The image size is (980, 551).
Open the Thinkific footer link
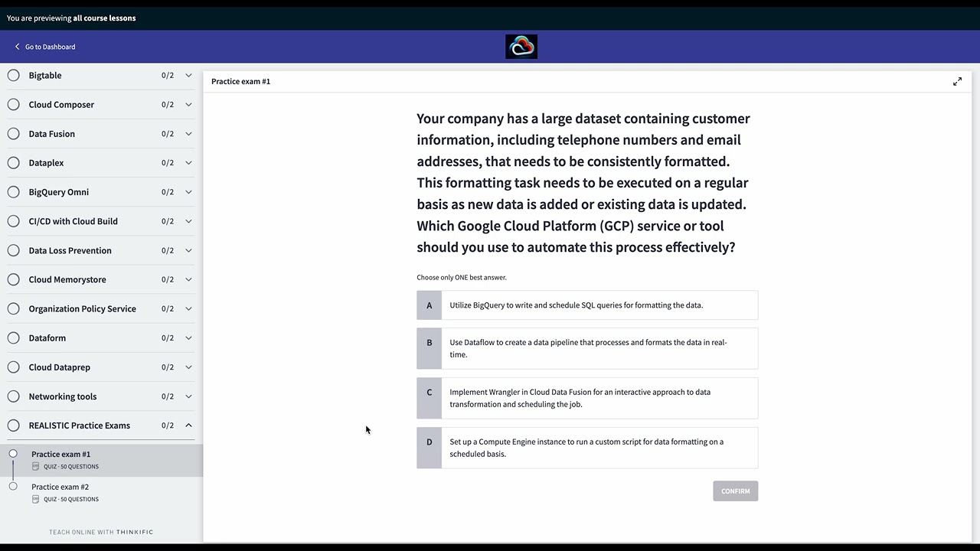[x=134, y=532]
